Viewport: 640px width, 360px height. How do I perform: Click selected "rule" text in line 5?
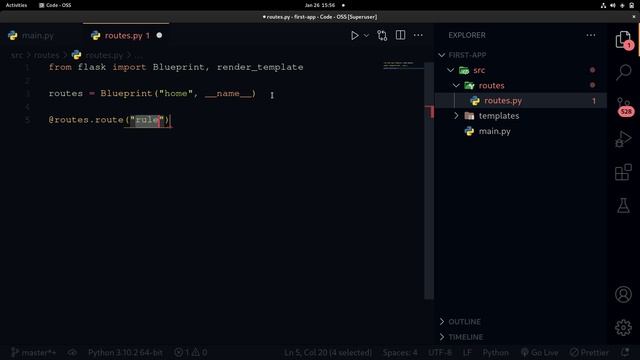(147, 120)
